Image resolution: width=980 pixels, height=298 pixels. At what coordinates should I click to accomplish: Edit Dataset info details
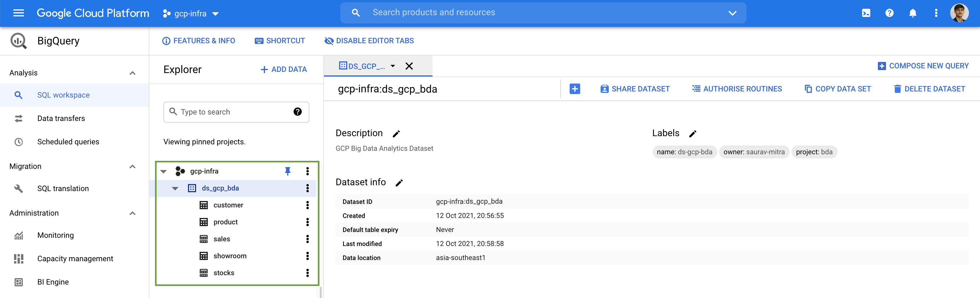399,183
